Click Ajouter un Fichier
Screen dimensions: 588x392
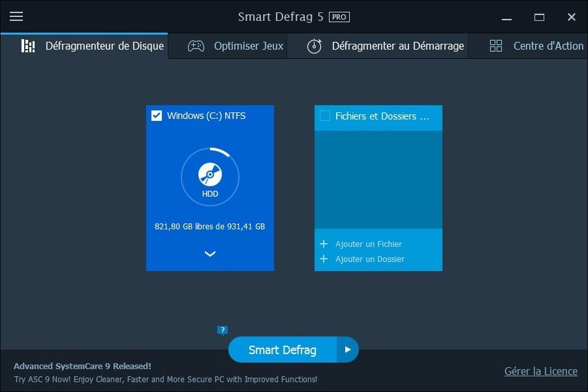pyautogui.click(x=369, y=244)
